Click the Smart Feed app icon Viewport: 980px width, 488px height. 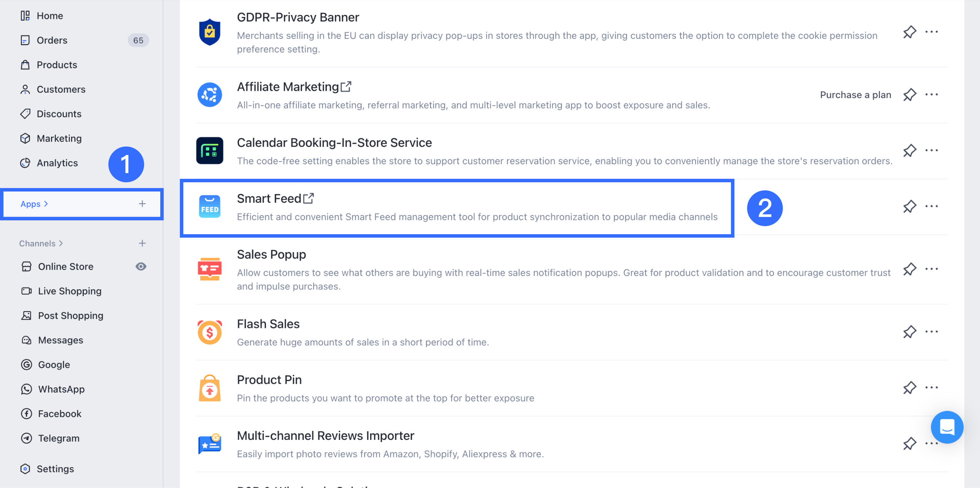click(209, 207)
